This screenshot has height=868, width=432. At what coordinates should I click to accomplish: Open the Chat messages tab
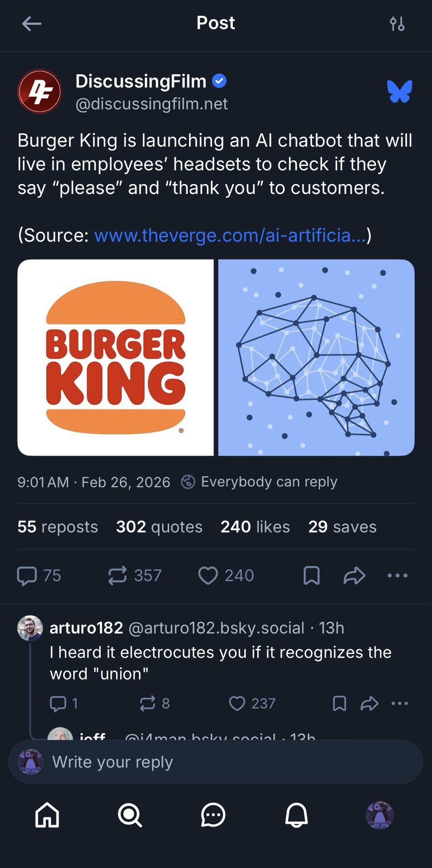(x=213, y=815)
